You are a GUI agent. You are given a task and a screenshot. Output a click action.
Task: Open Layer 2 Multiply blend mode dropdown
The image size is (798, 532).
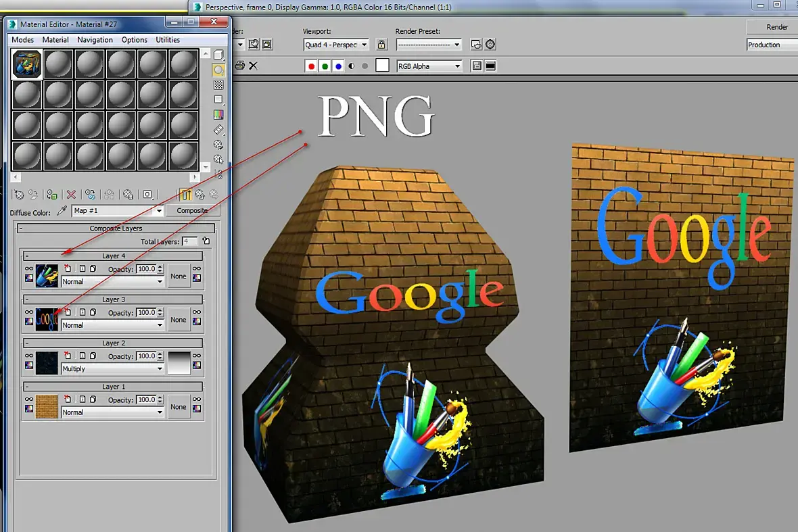[112, 368]
